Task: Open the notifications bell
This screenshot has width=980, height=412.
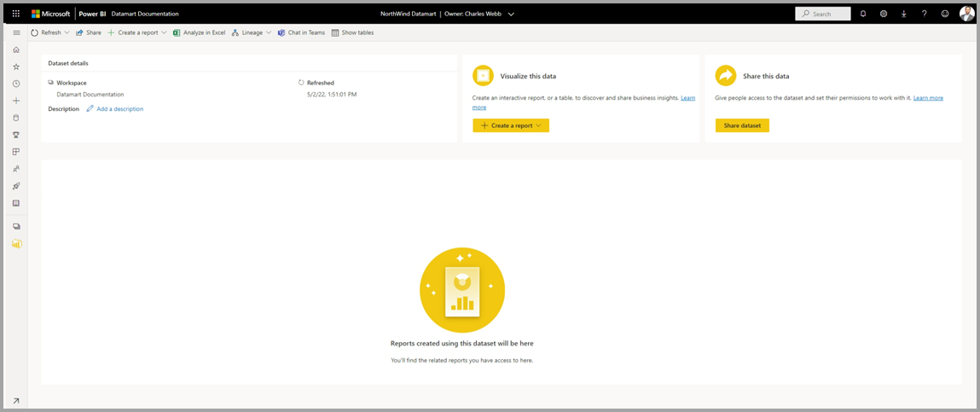Action: 863,13
